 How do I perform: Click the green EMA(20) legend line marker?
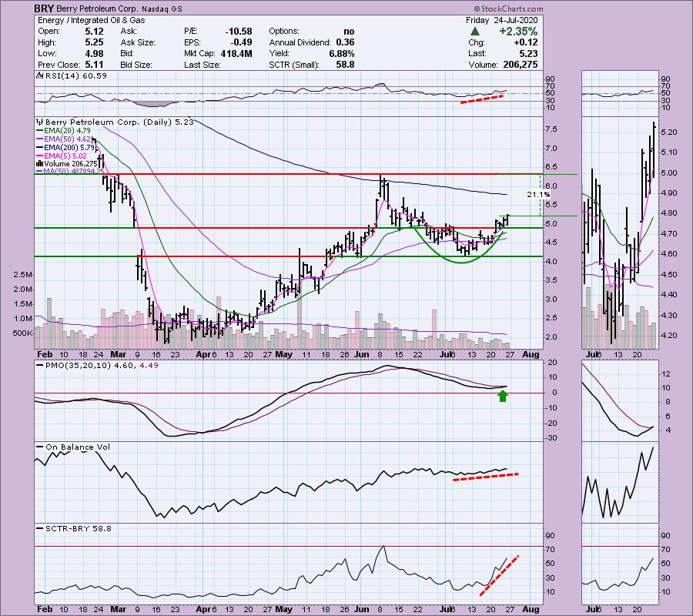(x=40, y=131)
